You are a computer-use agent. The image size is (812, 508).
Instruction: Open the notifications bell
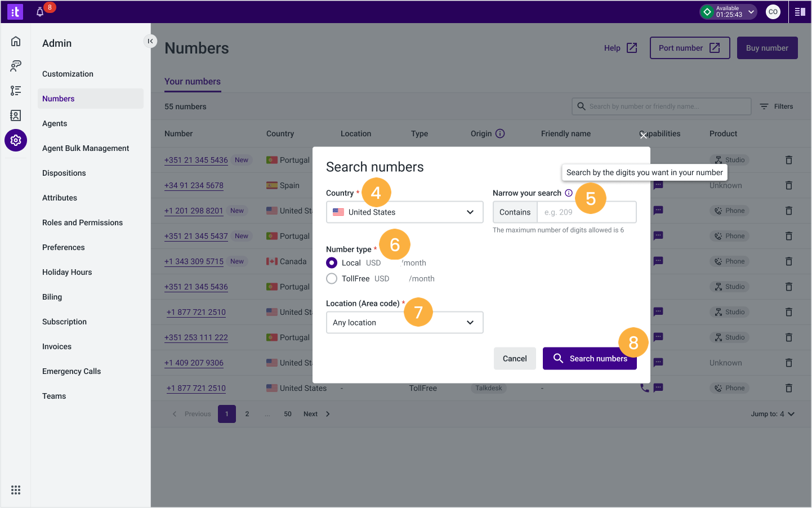pyautogui.click(x=39, y=11)
